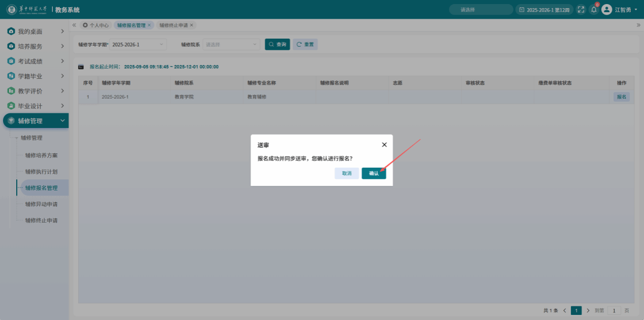Click the user avatar icon

pyautogui.click(x=606, y=10)
